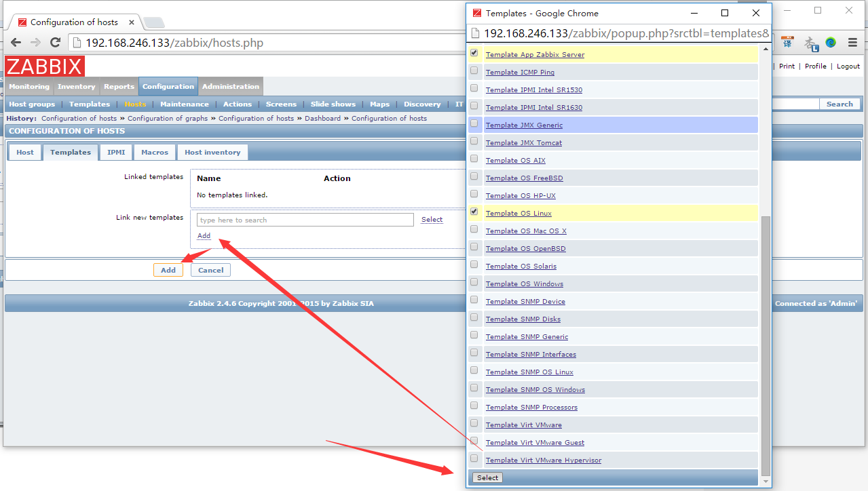Click the Search button

tap(839, 104)
